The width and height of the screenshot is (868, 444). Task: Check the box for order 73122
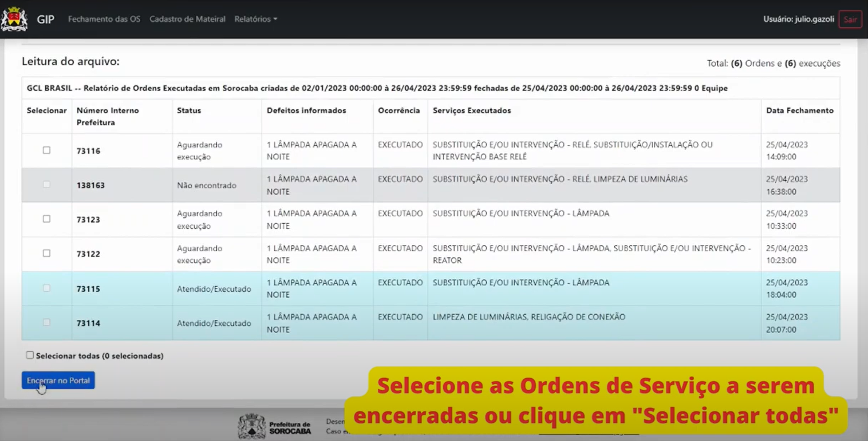click(46, 253)
